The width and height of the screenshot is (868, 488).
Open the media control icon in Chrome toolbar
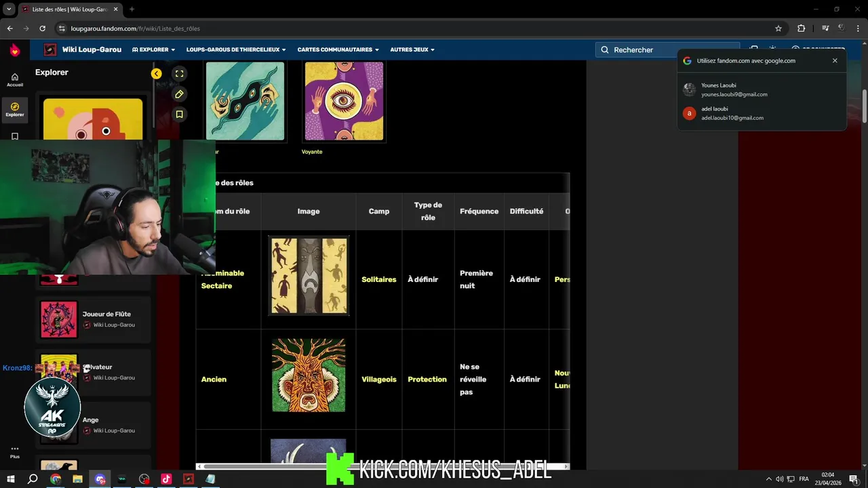point(825,28)
